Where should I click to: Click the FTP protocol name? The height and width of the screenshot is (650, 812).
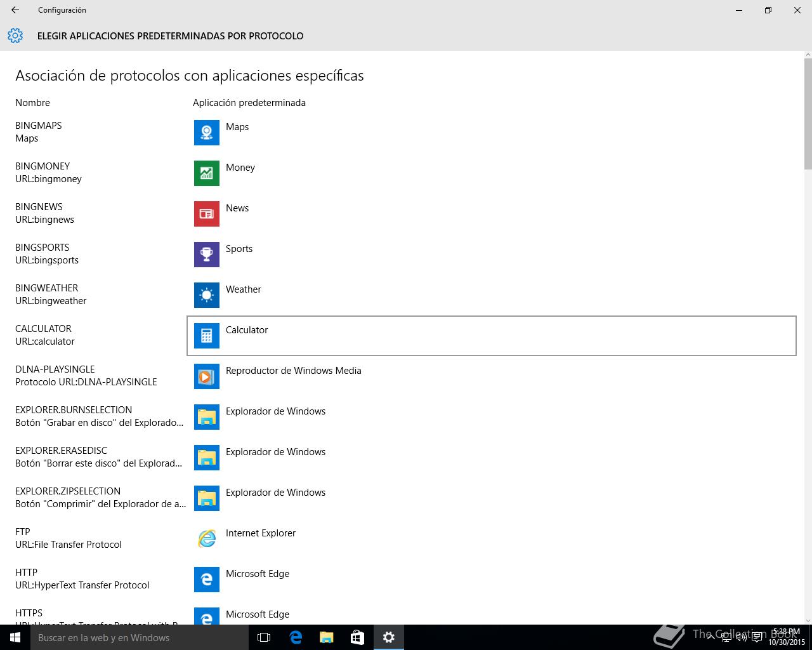tap(23, 532)
